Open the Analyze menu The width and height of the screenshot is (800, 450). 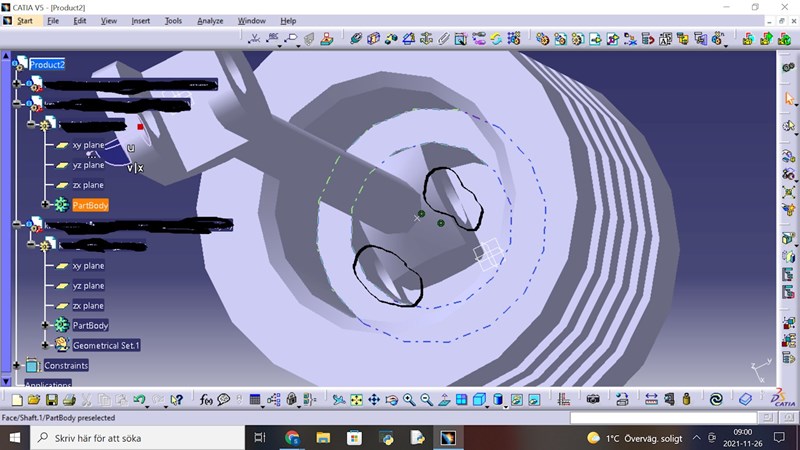[210, 20]
